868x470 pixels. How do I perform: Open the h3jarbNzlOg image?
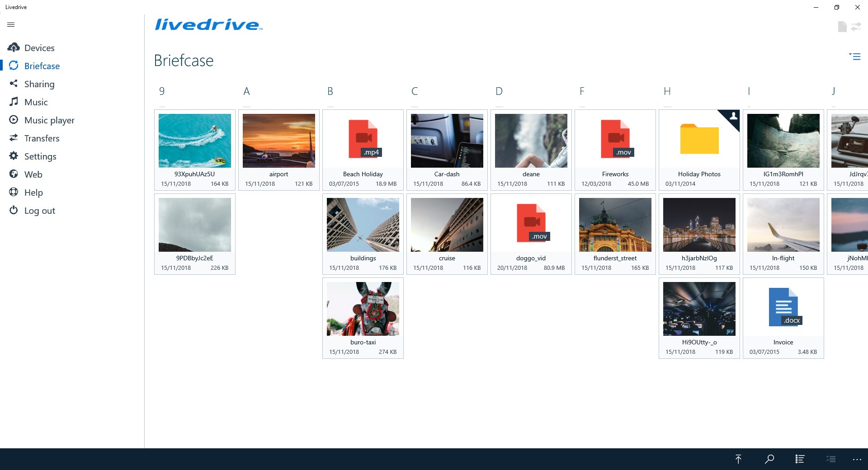tap(699, 234)
